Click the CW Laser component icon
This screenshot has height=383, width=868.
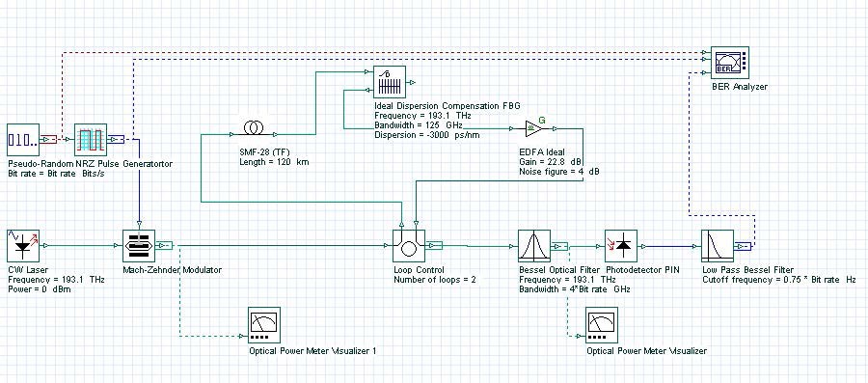click(x=23, y=245)
